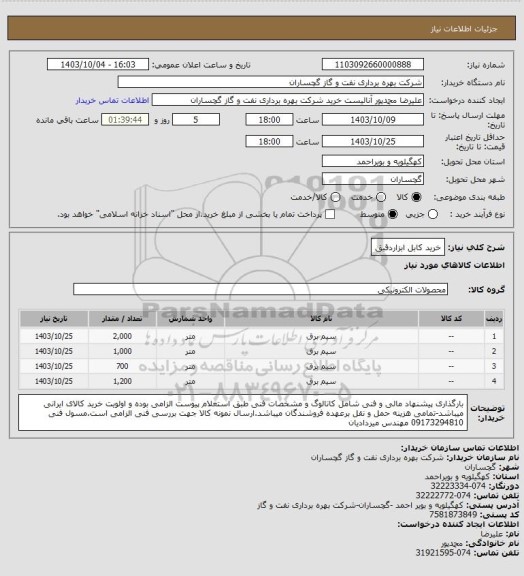Click the request creator name field
The width and height of the screenshot is (524, 576).
[x=288, y=100]
